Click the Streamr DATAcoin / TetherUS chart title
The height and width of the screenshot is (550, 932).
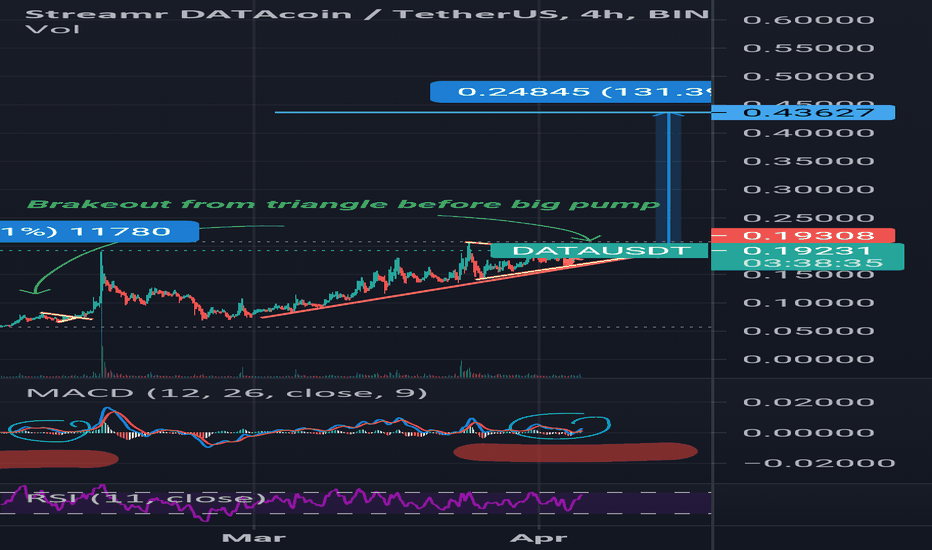click(x=368, y=13)
